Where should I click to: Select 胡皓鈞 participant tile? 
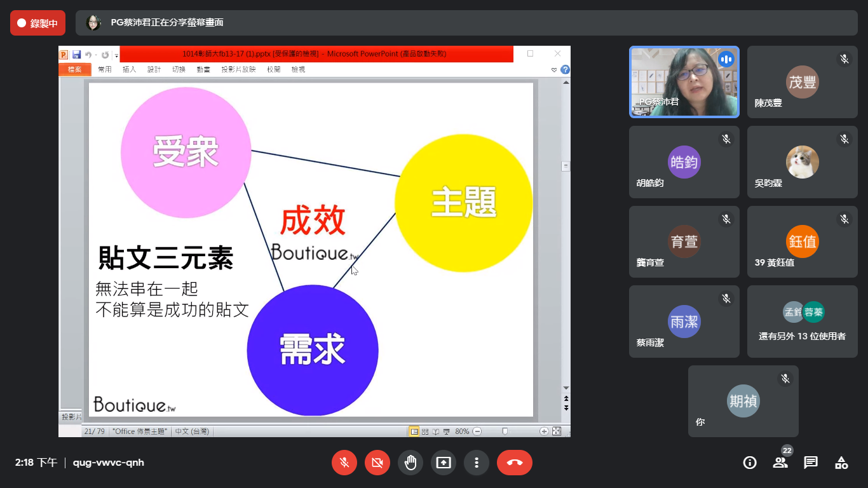684,162
